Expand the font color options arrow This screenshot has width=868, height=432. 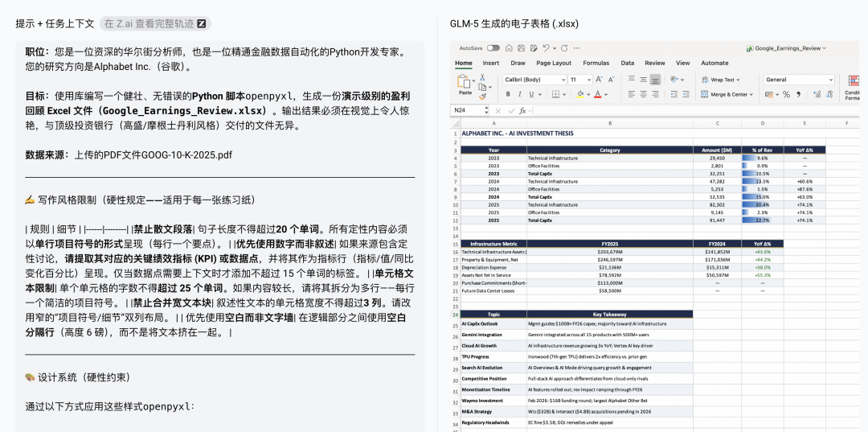607,95
